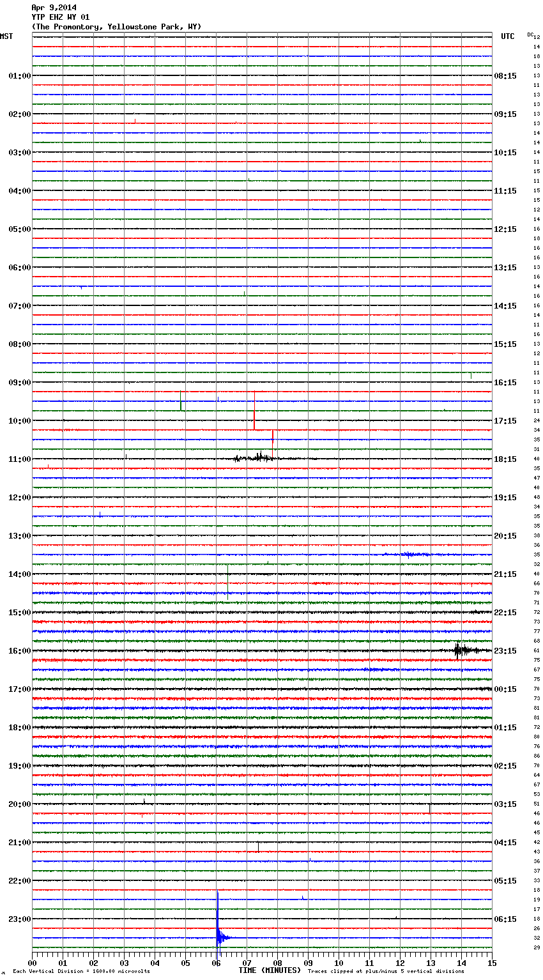Image resolution: width=543 pixels, height=980 pixels.
Task: Click the "YTP EHZ WY 01" station code
Action: tap(61, 17)
